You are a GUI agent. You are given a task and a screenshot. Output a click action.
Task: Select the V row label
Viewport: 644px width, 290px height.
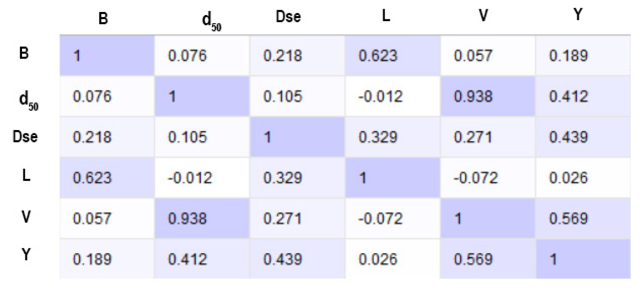[26, 217]
